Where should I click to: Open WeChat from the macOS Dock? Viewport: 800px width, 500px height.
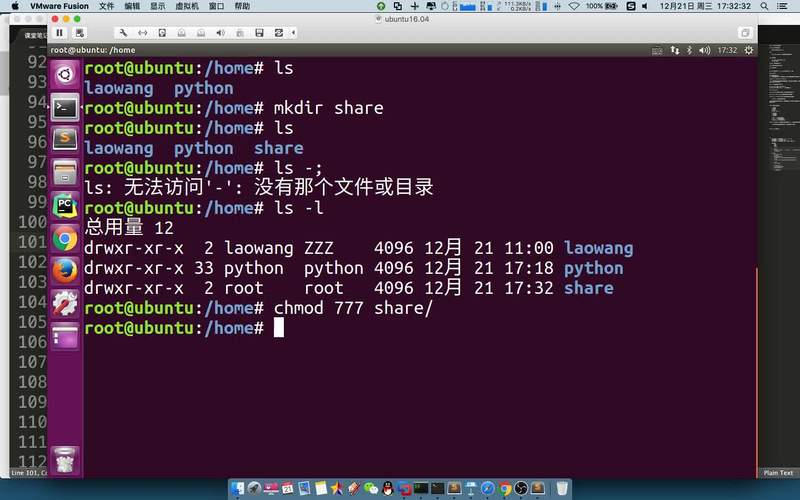(372, 488)
